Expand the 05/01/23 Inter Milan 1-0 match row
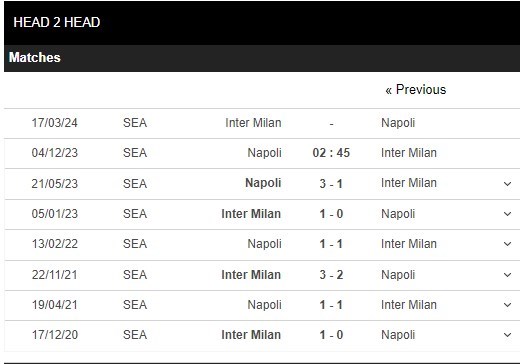The image size is (520, 364). point(507,214)
